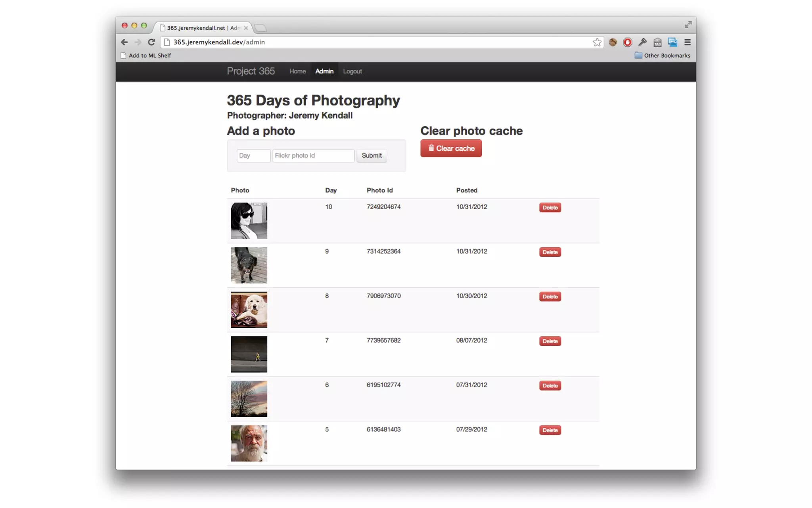Focus the Day input field
The height and width of the screenshot is (508, 812).
253,156
